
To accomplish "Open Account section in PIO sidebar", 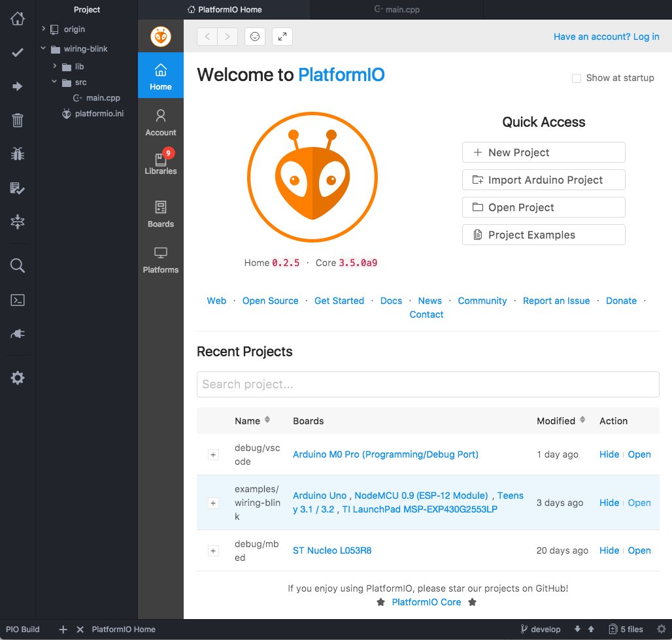I will coord(161,123).
